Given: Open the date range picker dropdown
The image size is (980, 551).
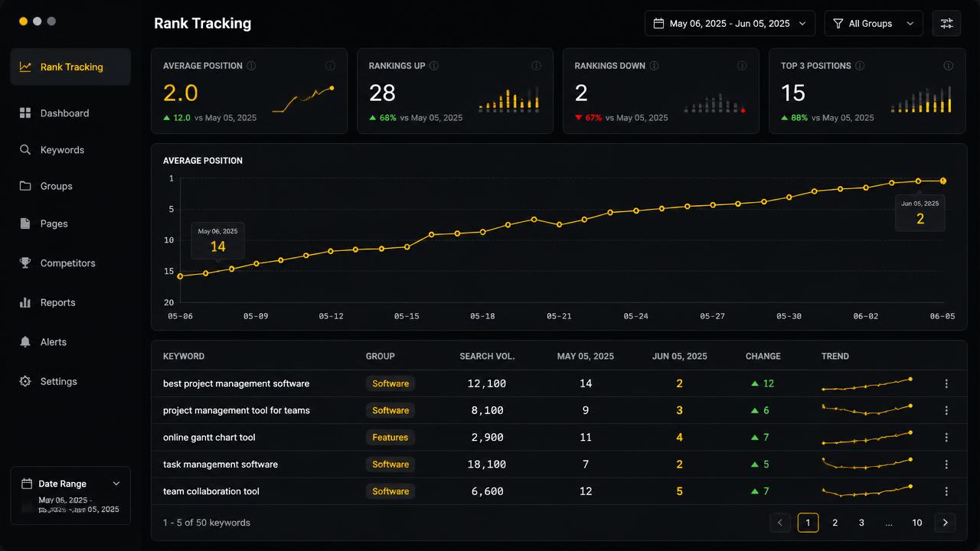Looking at the screenshot, I should point(730,24).
